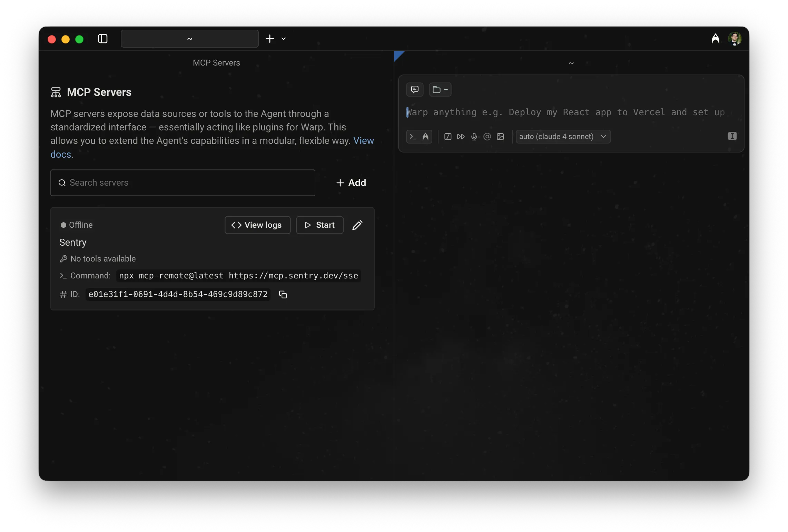Insert a slash command icon
Image resolution: width=788 pixels, height=532 pixels.
448,137
